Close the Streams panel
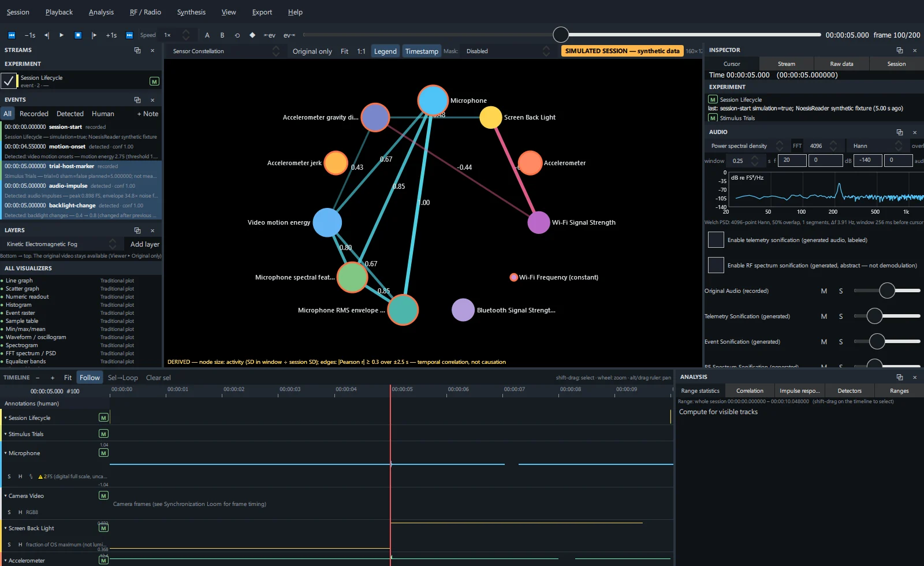 [152, 50]
